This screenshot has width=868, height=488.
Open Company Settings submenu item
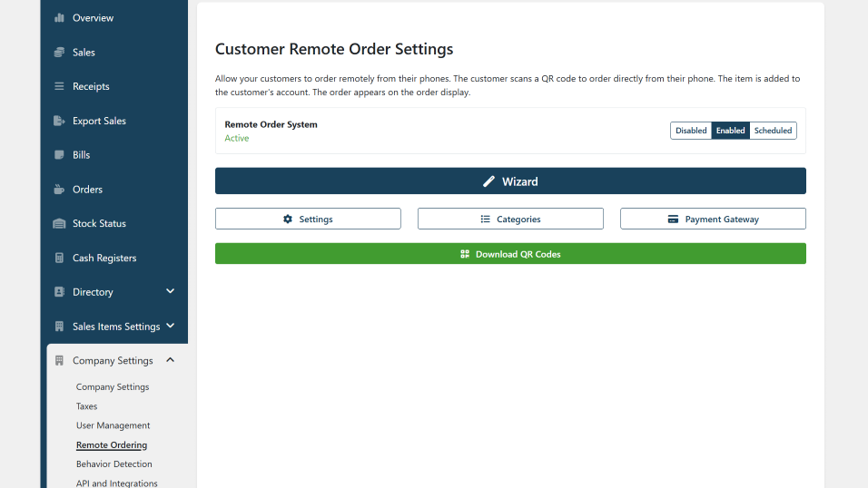[x=113, y=386]
